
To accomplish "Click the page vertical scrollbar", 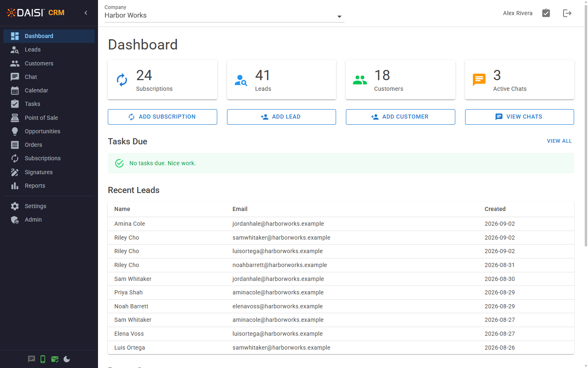I will (586, 125).
